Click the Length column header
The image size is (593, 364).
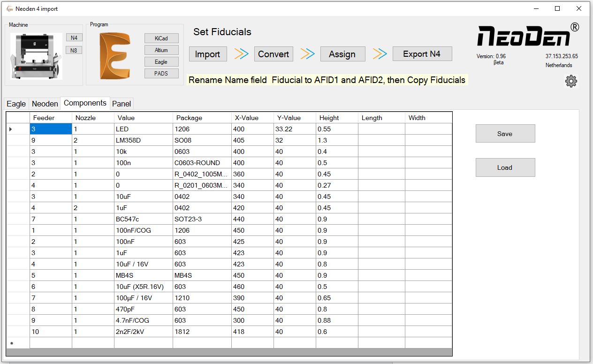(381, 118)
